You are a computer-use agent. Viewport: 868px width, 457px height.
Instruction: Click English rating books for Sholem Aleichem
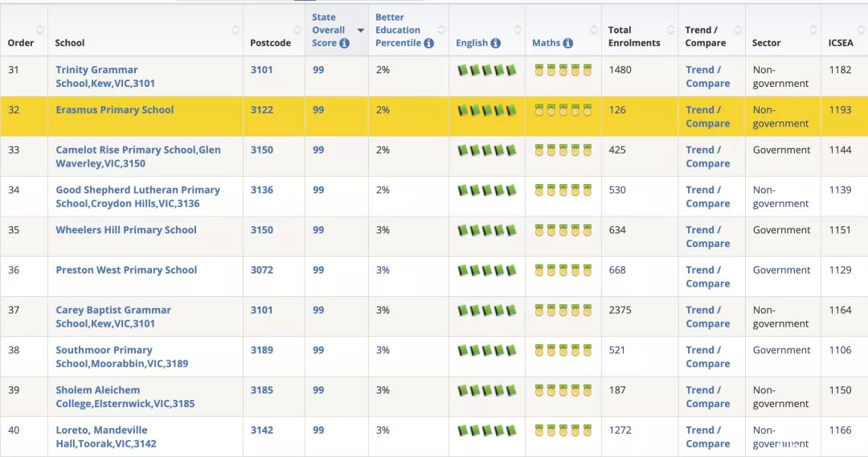pos(487,390)
